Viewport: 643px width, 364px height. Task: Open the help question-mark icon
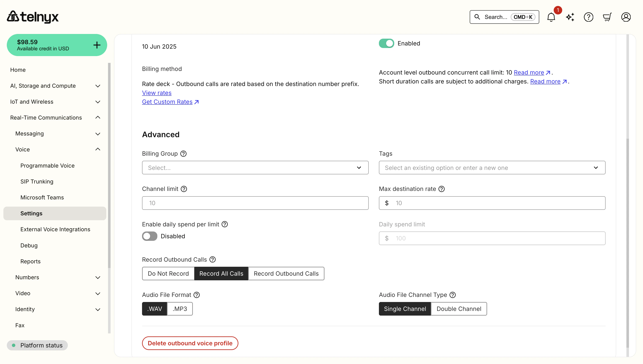(x=589, y=17)
